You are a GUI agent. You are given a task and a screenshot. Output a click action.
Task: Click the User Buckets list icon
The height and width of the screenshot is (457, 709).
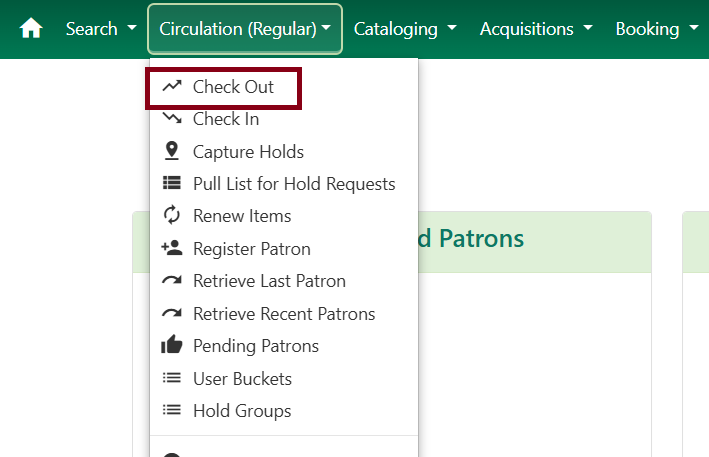[x=172, y=379]
